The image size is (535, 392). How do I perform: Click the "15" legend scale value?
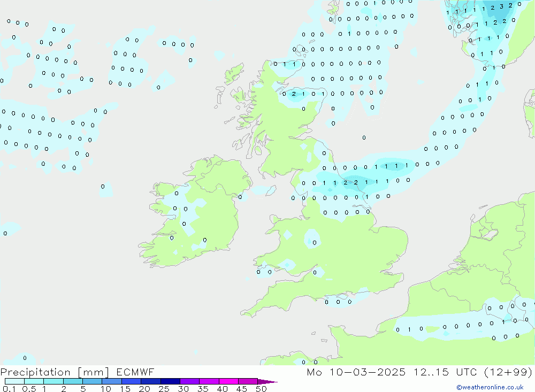[125, 389]
